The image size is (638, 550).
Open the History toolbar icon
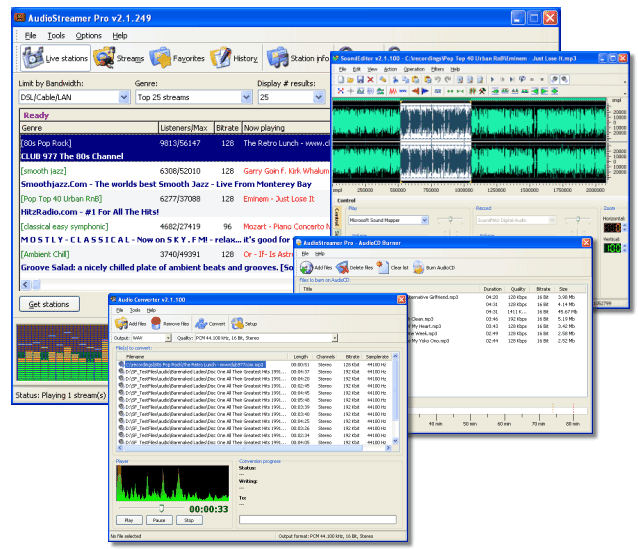point(233,58)
